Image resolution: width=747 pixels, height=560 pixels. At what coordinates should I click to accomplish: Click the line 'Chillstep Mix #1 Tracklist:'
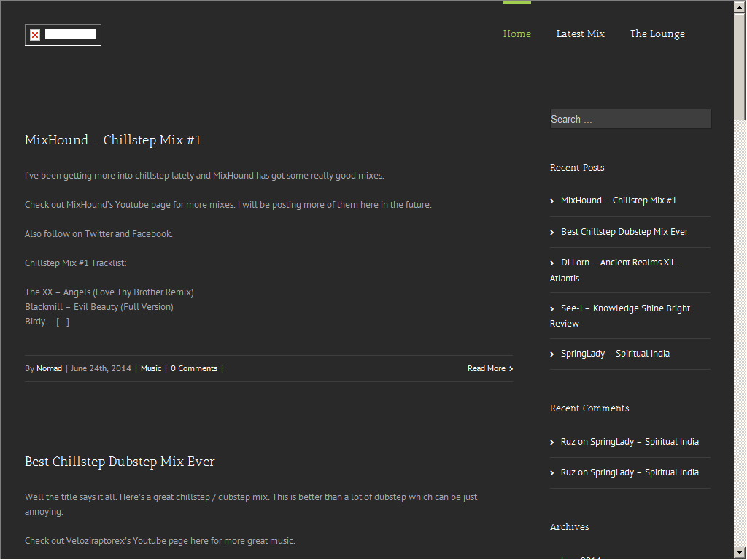76,263
